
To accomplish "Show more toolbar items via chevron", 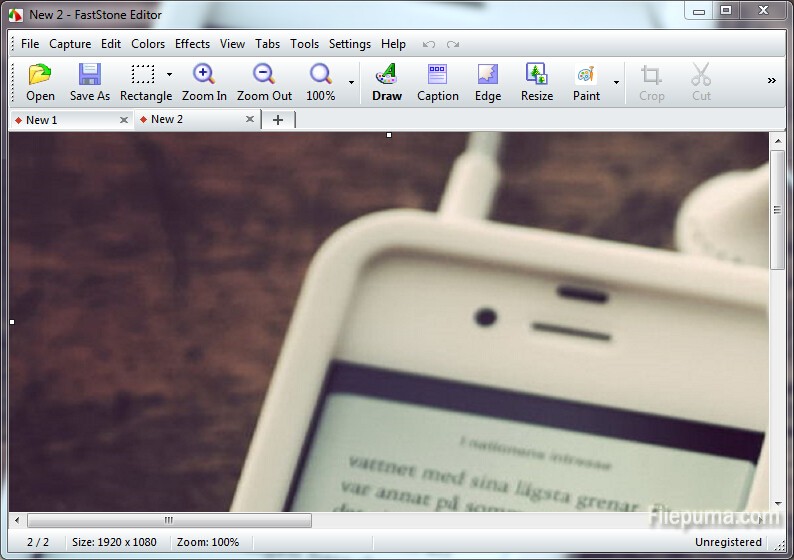I will (x=771, y=81).
